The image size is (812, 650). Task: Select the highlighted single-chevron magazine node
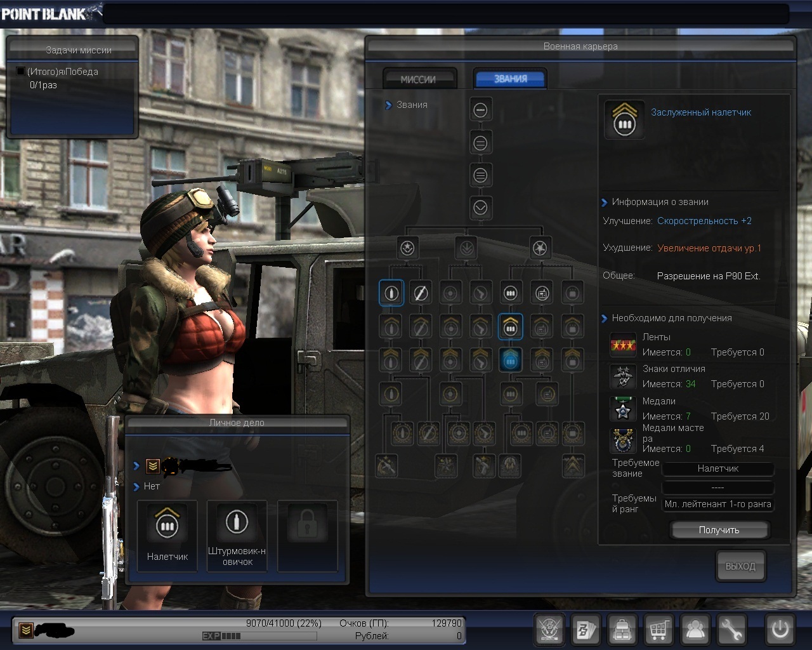click(510, 326)
